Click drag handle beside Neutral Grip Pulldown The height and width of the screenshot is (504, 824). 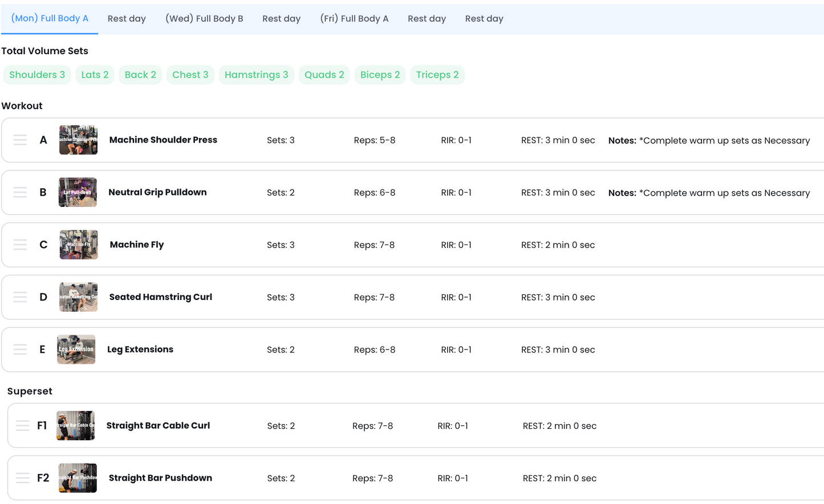20,193
